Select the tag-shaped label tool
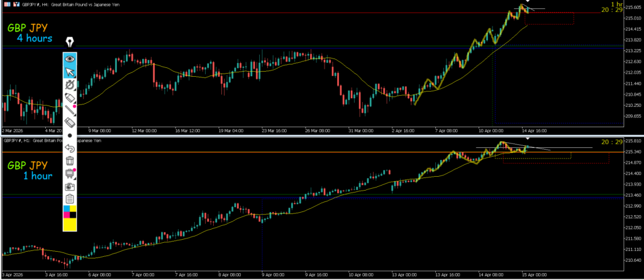The width and height of the screenshot is (644, 280). (x=70, y=98)
